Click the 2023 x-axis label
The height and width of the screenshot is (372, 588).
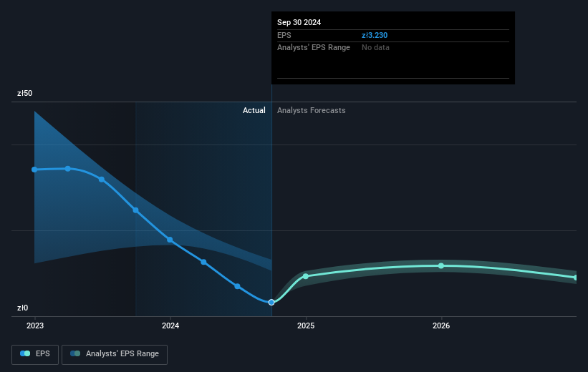coord(35,325)
